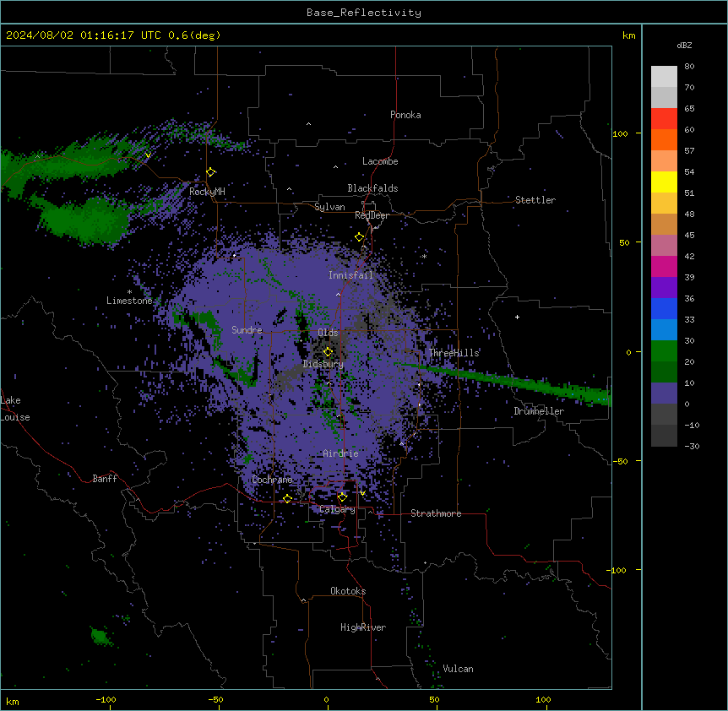Click the Sylvan label
Screen dimensions: 728x711
[x=329, y=207]
